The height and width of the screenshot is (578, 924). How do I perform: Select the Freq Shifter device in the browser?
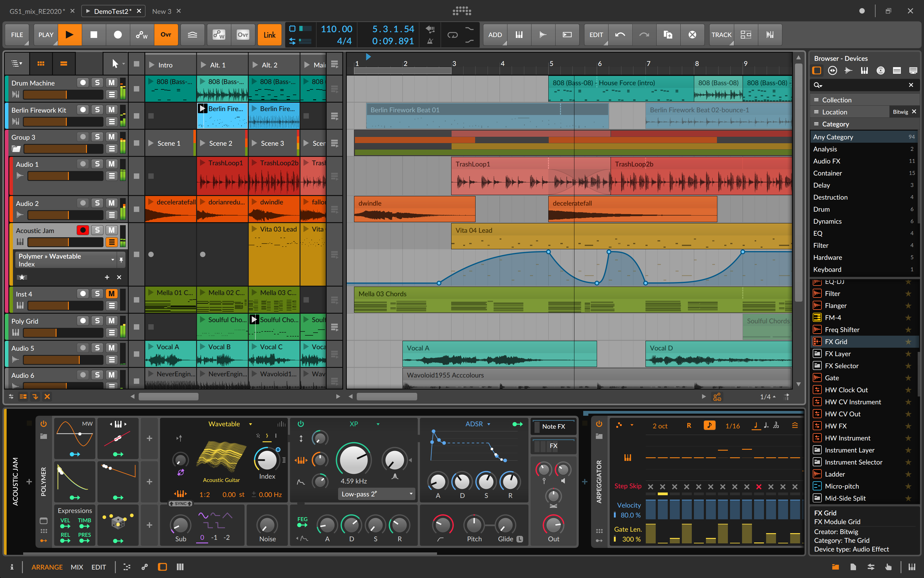click(x=864, y=330)
